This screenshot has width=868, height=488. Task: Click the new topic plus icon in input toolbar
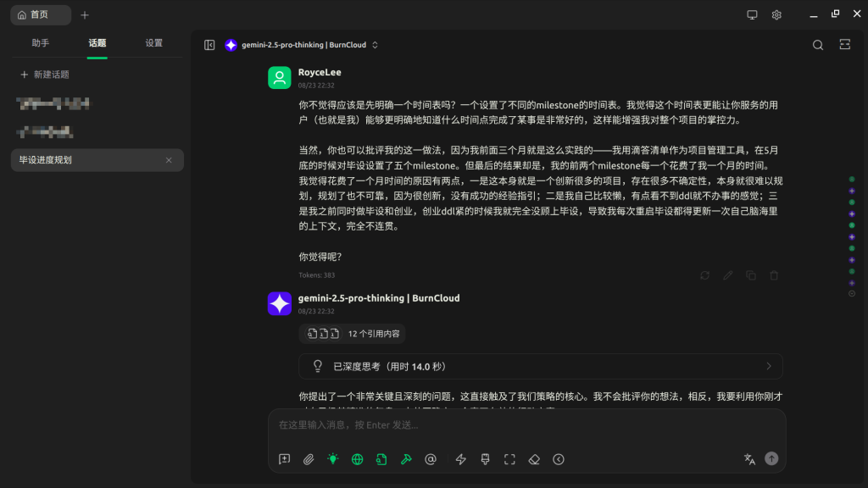click(x=284, y=459)
